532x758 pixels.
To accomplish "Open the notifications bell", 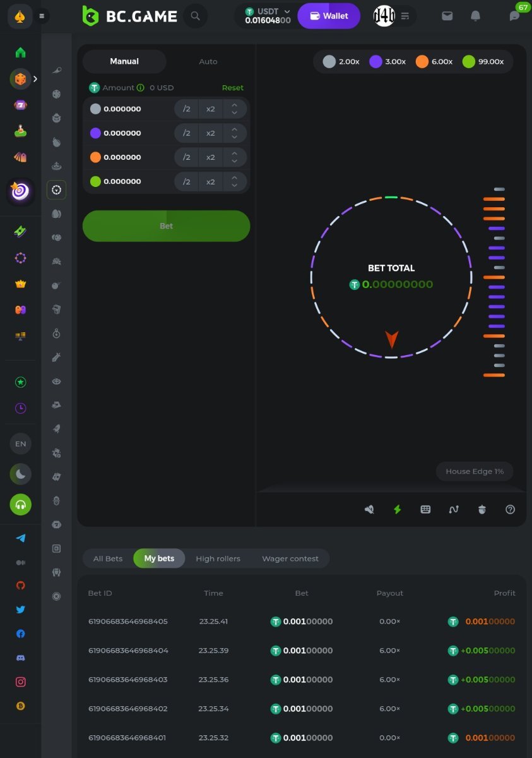I will pos(476,16).
